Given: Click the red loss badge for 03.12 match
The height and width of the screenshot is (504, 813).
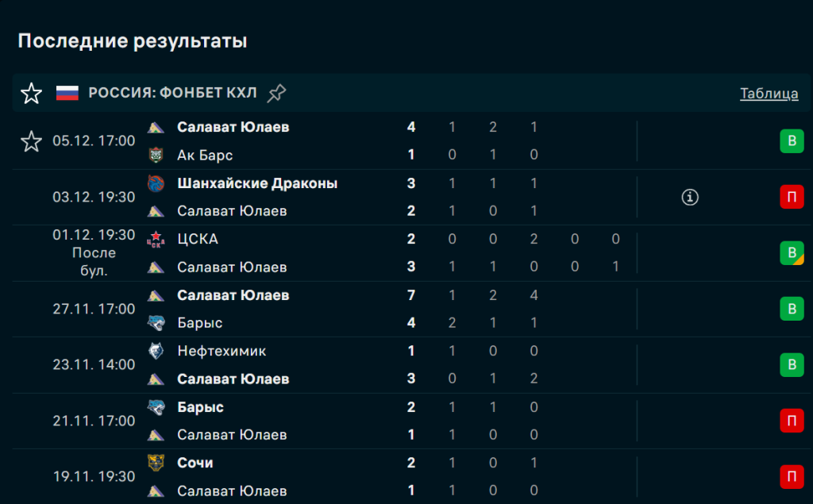Looking at the screenshot, I should click(x=791, y=197).
